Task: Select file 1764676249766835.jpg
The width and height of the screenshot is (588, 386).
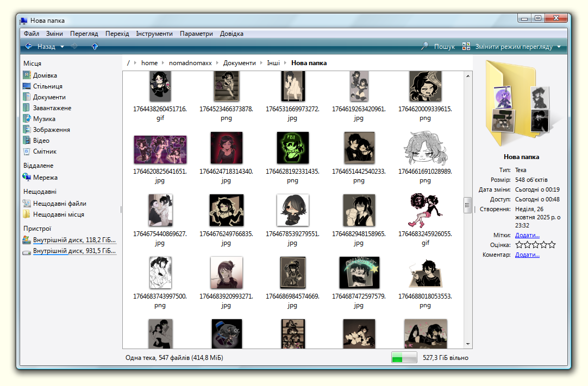Action: [226, 220]
